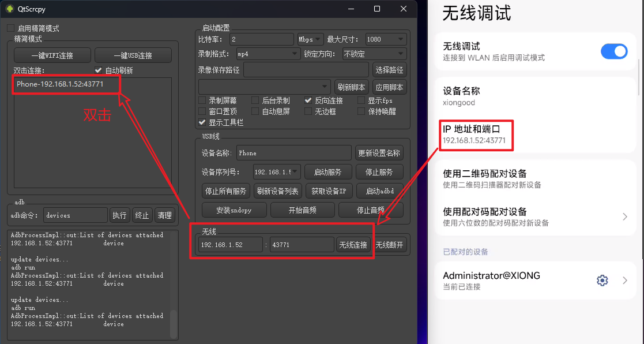Expand the 录制格式 mp4 dropdown
This screenshot has height=344, width=644.
tap(268, 54)
